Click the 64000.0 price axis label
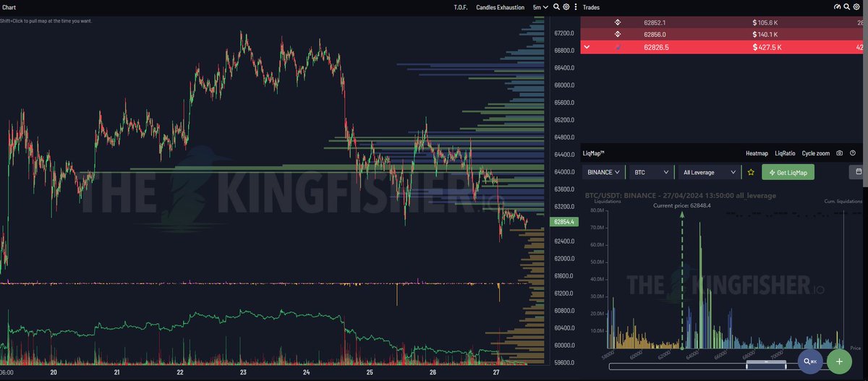 (564, 172)
